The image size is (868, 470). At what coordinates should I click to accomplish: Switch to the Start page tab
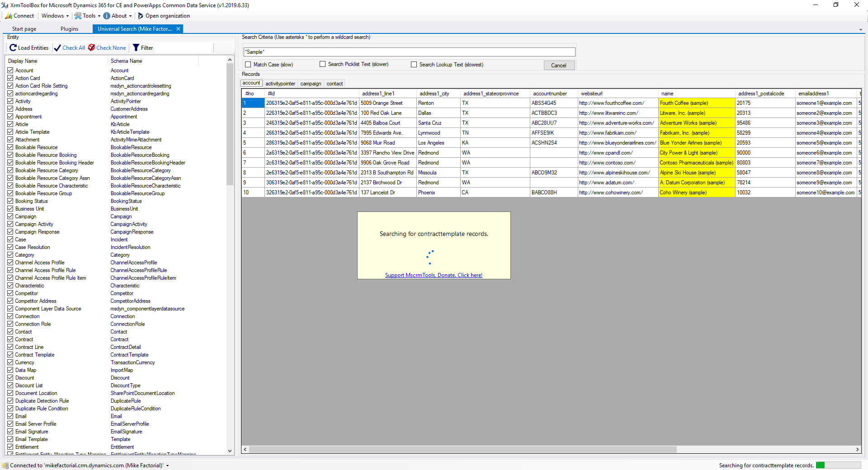(24, 29)
